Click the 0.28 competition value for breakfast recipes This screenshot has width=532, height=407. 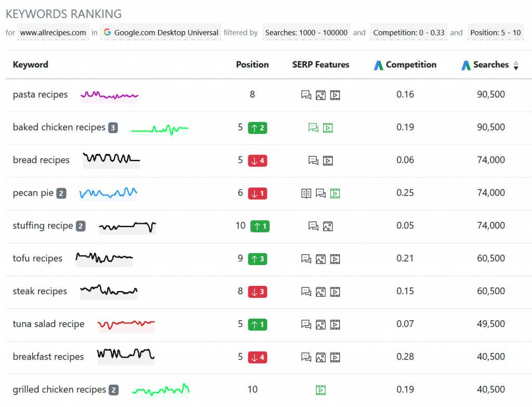(405, 357)
